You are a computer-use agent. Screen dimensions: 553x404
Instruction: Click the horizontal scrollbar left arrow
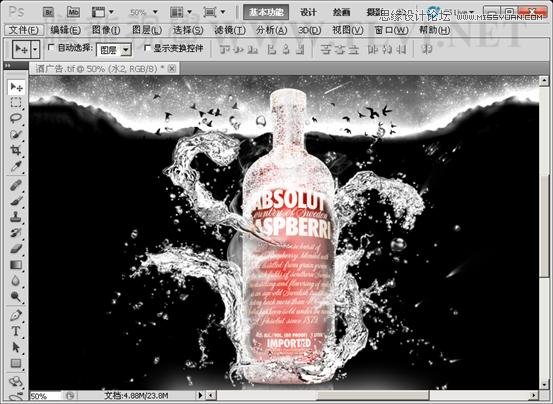[211, 396]
